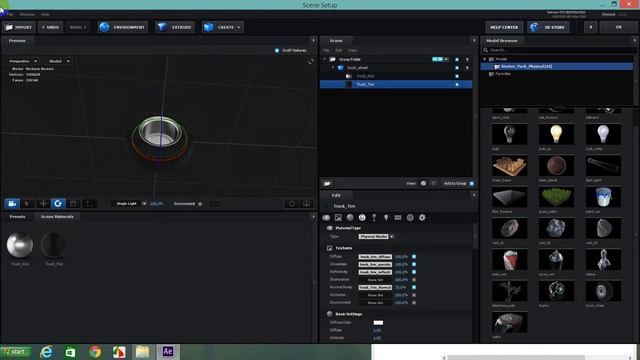Switch to the Presets tab

coord(17,217)
